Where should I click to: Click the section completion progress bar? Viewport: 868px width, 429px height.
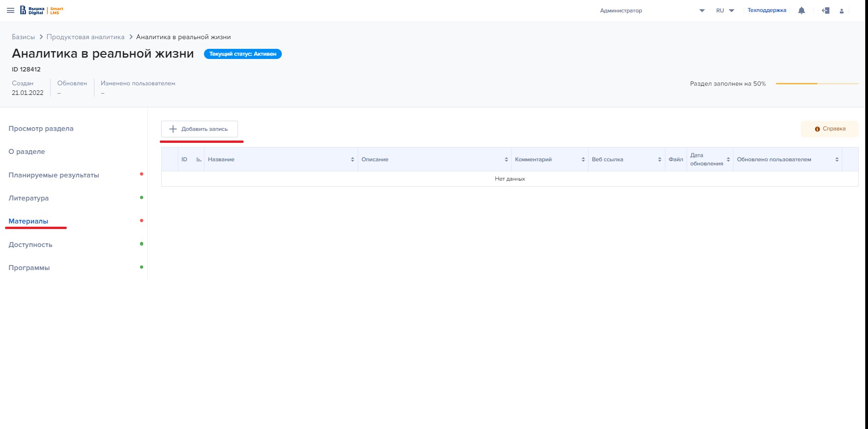click(x=817, y=84)
